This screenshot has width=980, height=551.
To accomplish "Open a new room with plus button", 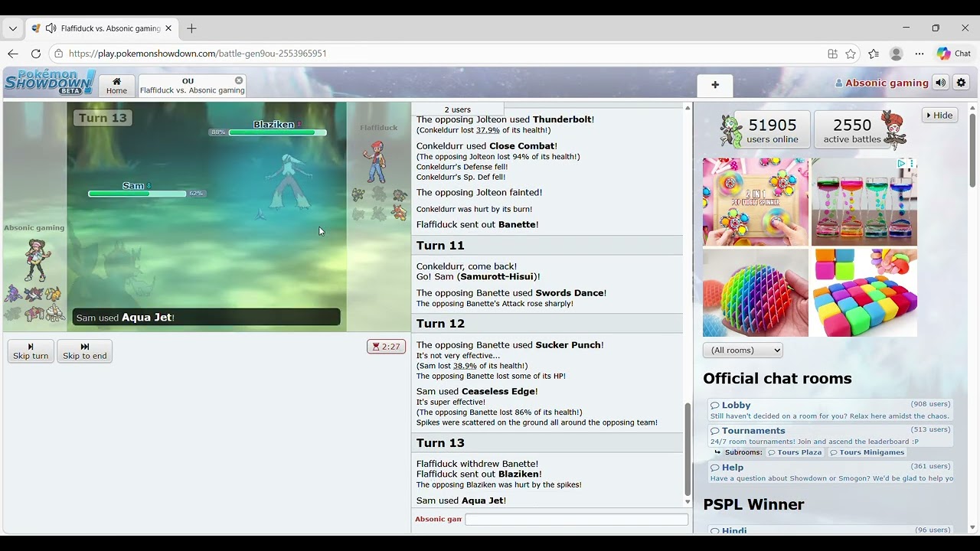I will tap(715, 85).
